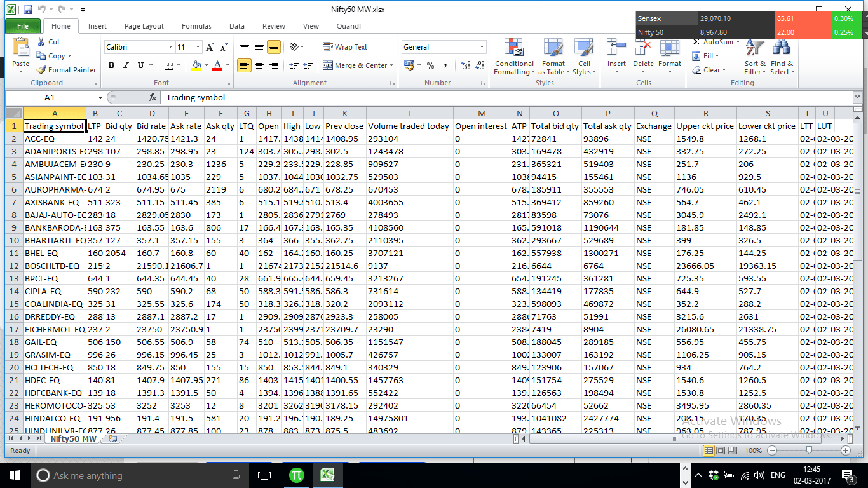Image resolution: width=868 pixels, height=488 pixels.
Task: Switch to the Page Layout tab
Action: click(144, 26)
